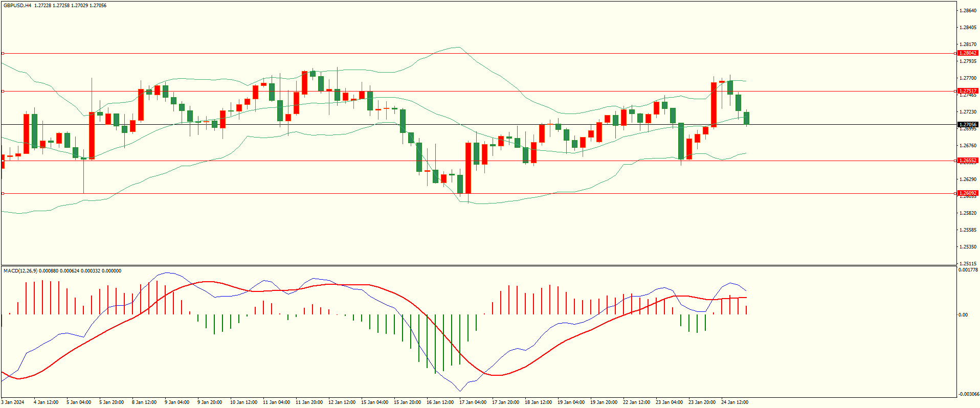Image resolution: width=980 pixels, height=408 pixels.
Task: Click the 17 Jan 04:00 time label
Action: pyautogui.click(x=473, y=402)
